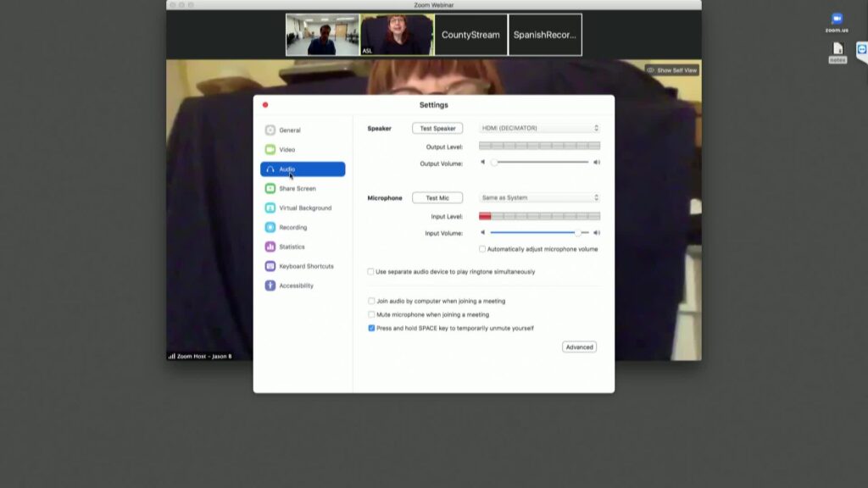Click the Accessibility icon

tap(270, 286)
